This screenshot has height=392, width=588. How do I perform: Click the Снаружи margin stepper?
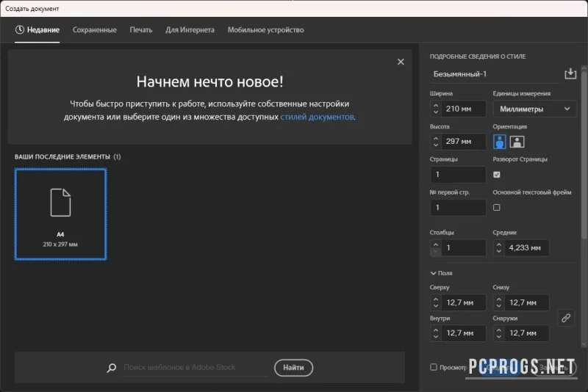coord(498,333)
